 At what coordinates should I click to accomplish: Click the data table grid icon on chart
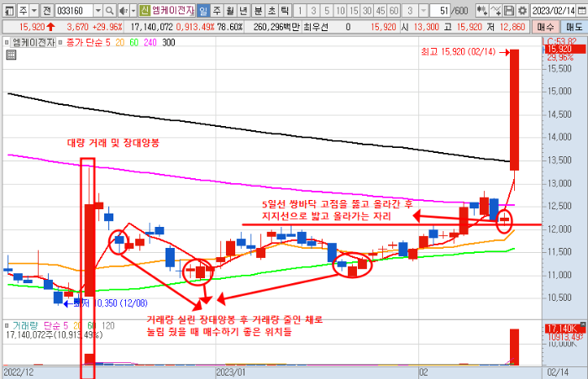11,55
